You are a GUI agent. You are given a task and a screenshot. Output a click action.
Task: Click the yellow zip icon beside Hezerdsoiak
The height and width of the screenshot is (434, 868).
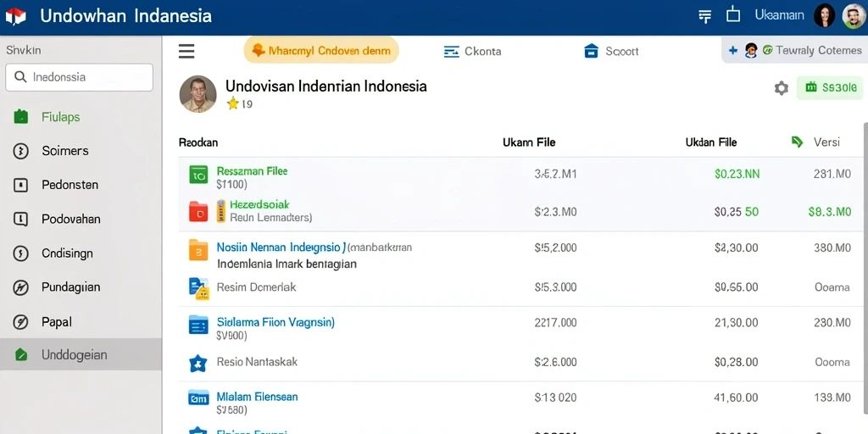pos(221,211)
